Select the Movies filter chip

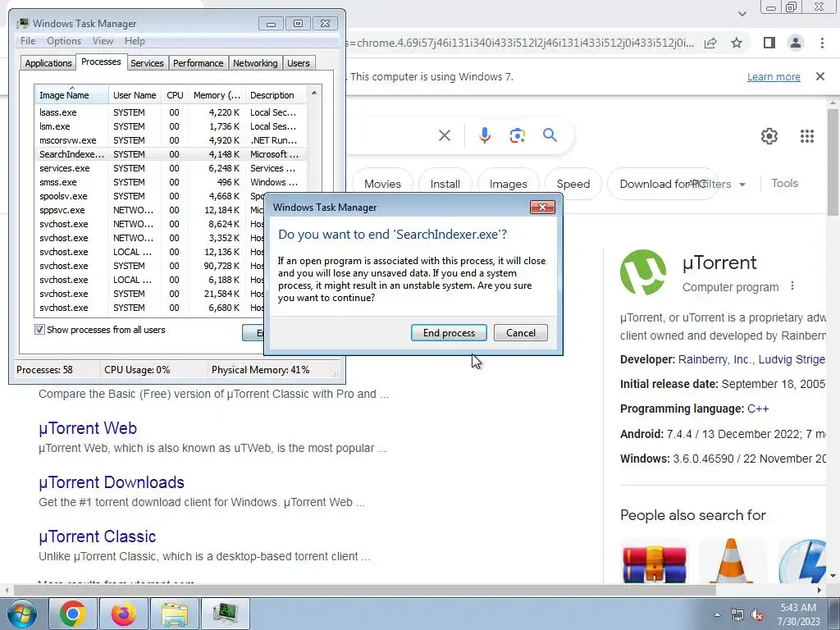pyautogui.click(x=382, y=184)
